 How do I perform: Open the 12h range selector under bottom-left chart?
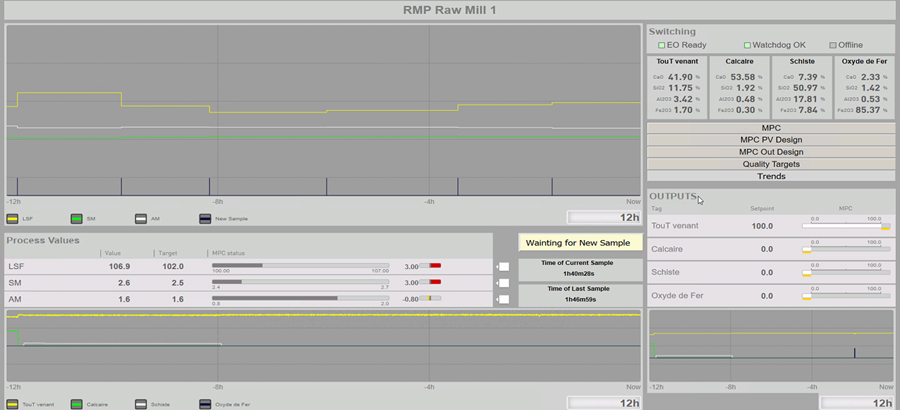(x=604, y=403)
